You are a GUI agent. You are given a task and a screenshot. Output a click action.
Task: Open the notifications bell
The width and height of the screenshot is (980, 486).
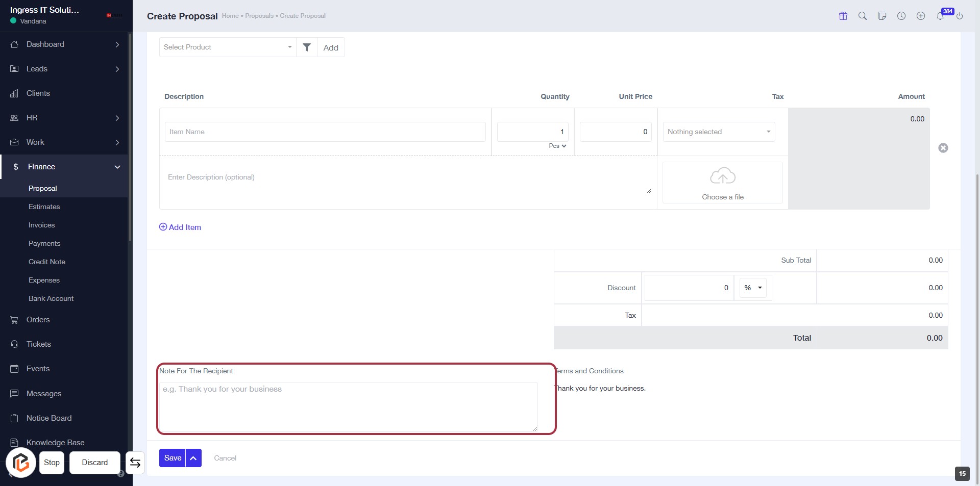(x=940, y=16)
